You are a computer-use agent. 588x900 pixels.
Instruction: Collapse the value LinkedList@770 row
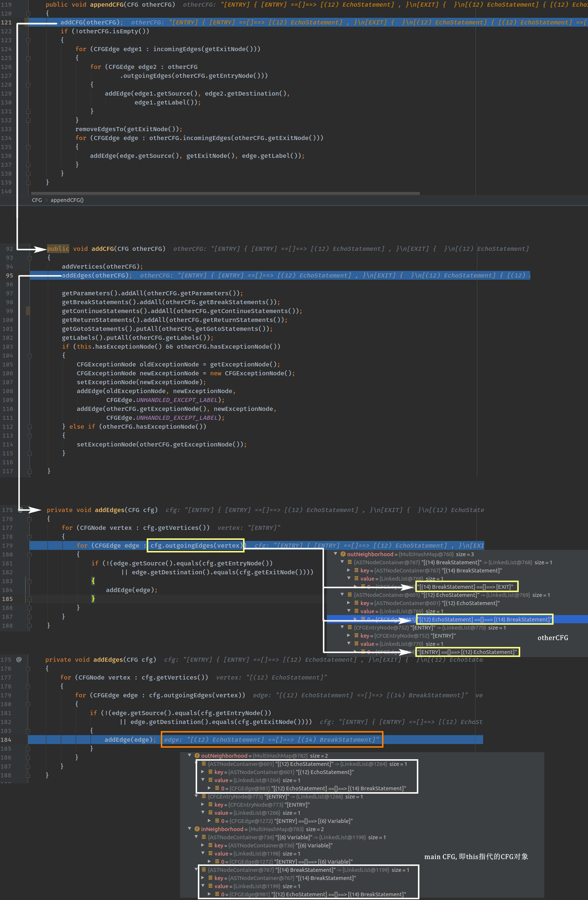349,644
